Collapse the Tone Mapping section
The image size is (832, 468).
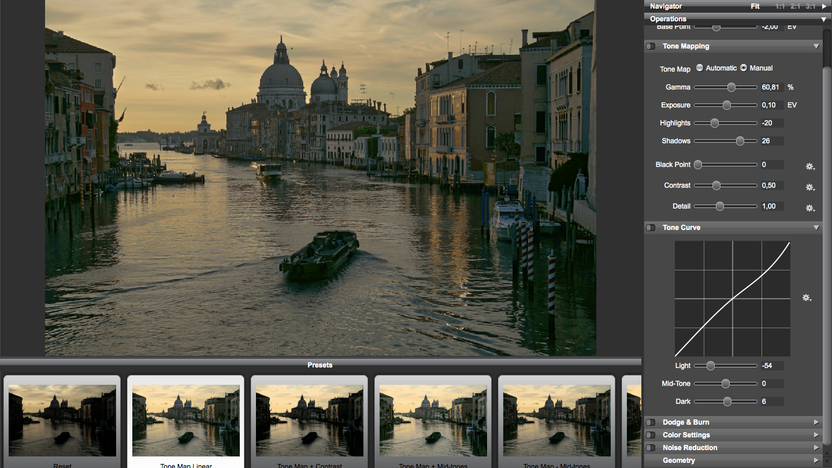(816, 46)
